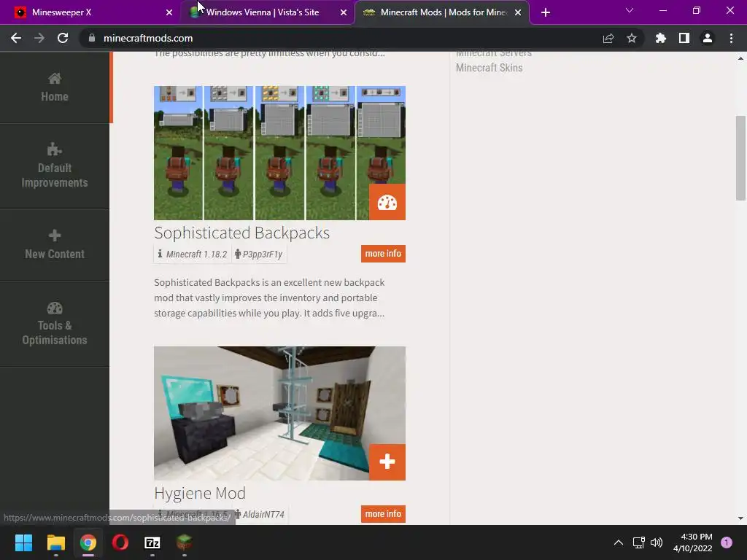747x560 pixels.
Task: Open the Hygiene Mod title link
Action: click(200, 493)
